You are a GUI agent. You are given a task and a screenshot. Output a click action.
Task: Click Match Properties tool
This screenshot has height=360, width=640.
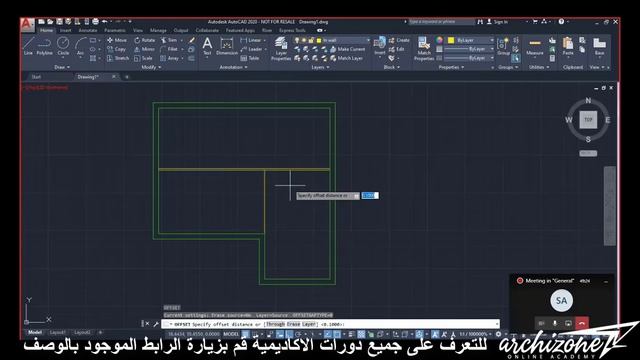[x=424, y=48]
